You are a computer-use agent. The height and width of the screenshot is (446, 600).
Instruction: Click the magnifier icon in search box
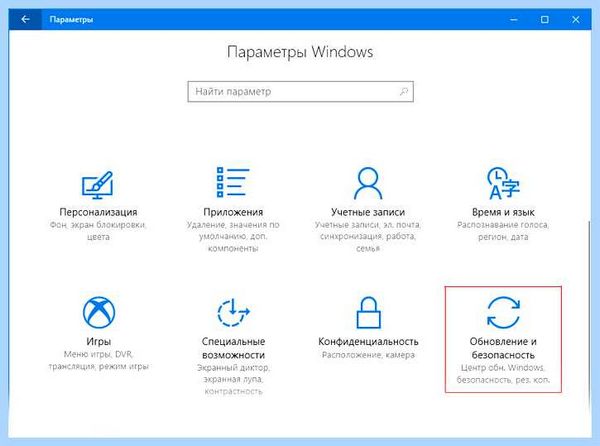pyautogui.click(x=404, y=91)
